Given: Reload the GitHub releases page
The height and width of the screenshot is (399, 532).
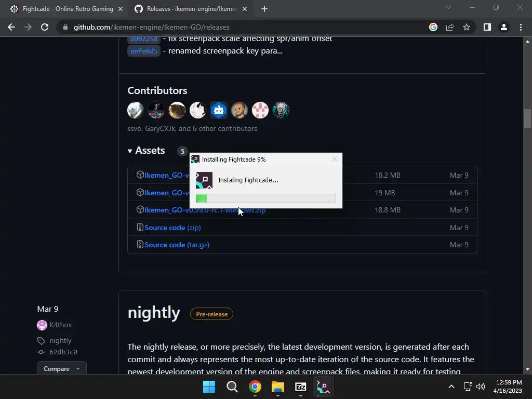Looking at the screenshot, I should (45, 27).
